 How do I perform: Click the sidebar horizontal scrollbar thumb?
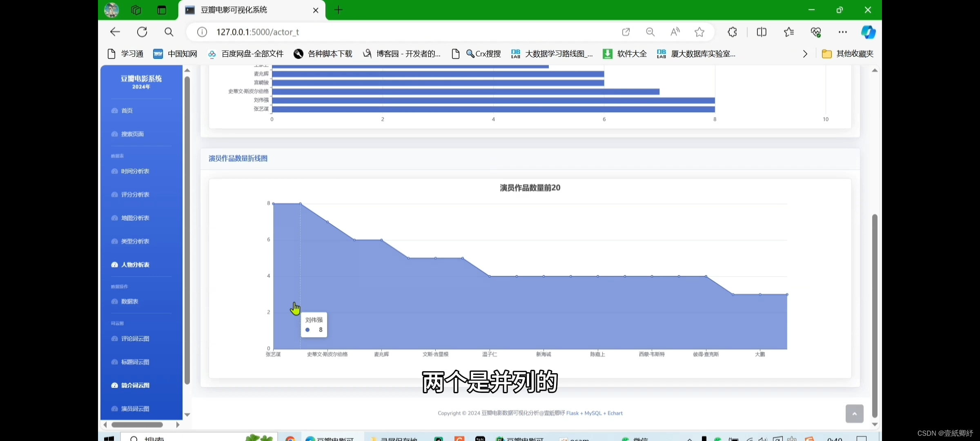point(137,425)
